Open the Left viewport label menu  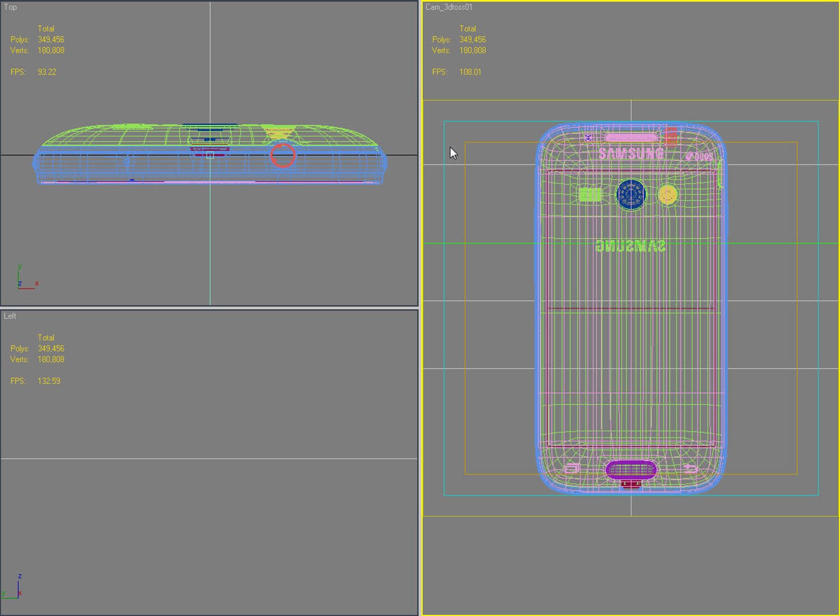pos(10,316)
